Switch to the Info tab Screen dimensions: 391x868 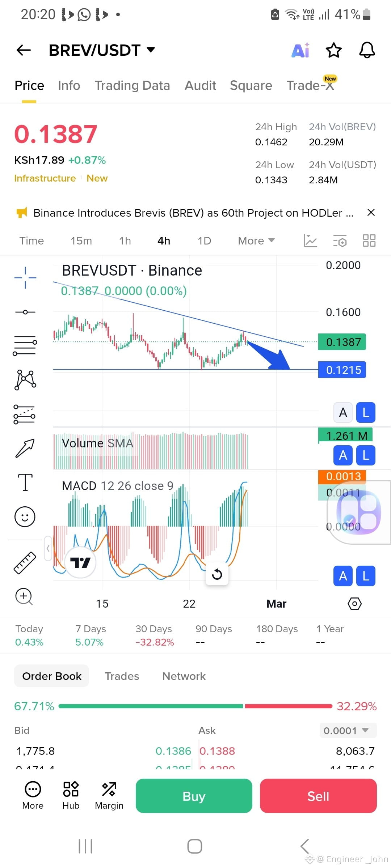tap(69, 85)
